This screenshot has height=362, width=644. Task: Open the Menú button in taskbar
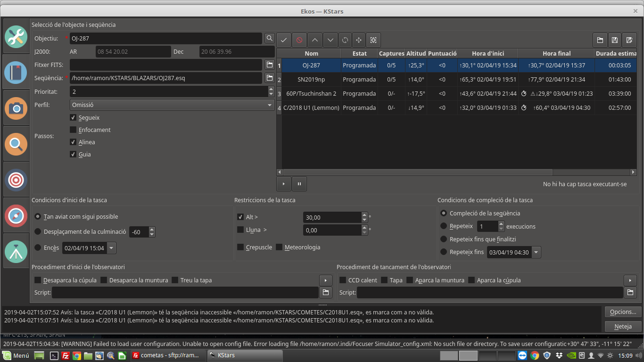17,355
